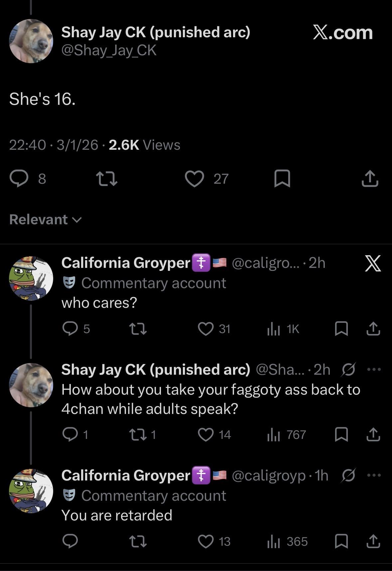This screenshot has height=571, width=392.
Task: Open more options on the 4chan reply
Action: click(374, 369)
